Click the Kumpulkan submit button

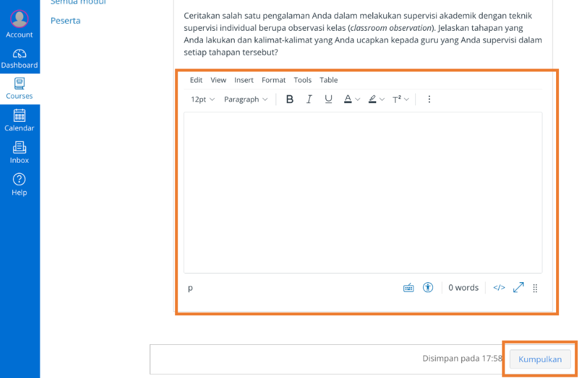(x=539, y=359)
